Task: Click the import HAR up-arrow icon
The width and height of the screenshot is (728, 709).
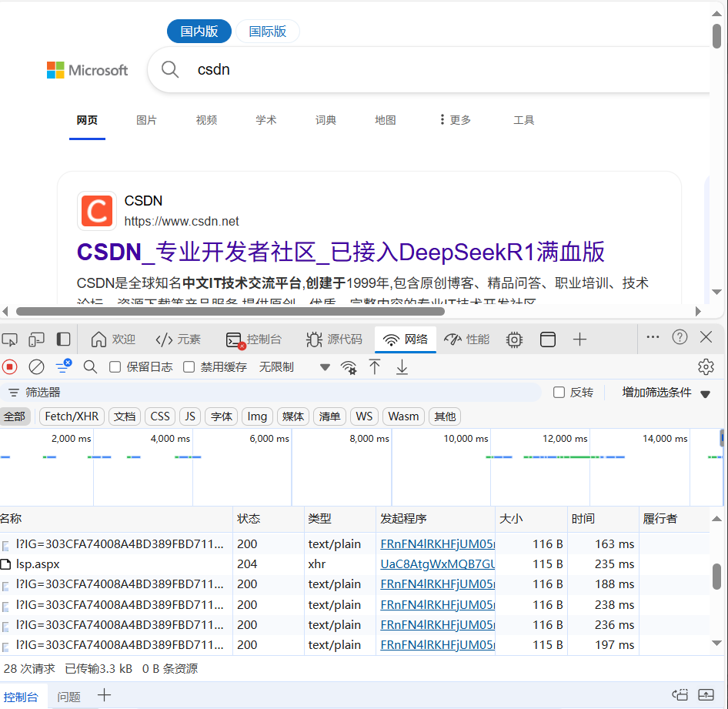Action: click(x=375, y=366)
